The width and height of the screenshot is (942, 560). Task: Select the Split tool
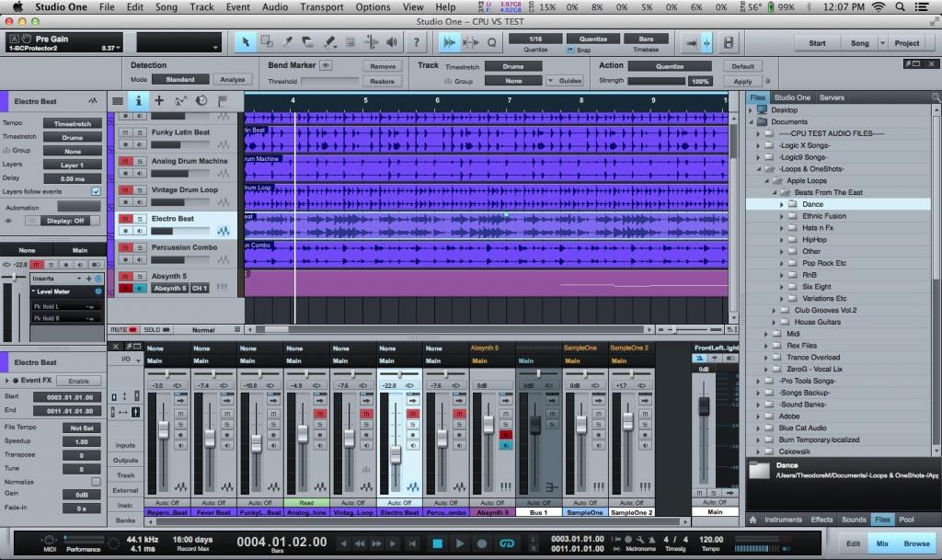point(288,42)
